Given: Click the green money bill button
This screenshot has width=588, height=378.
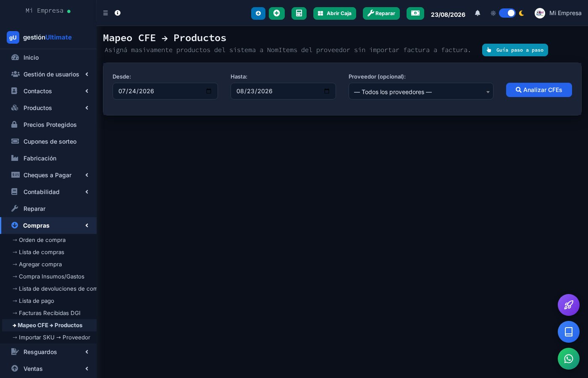Looking at the screenshot, I should pyautogui.click(x=415, y=13).
